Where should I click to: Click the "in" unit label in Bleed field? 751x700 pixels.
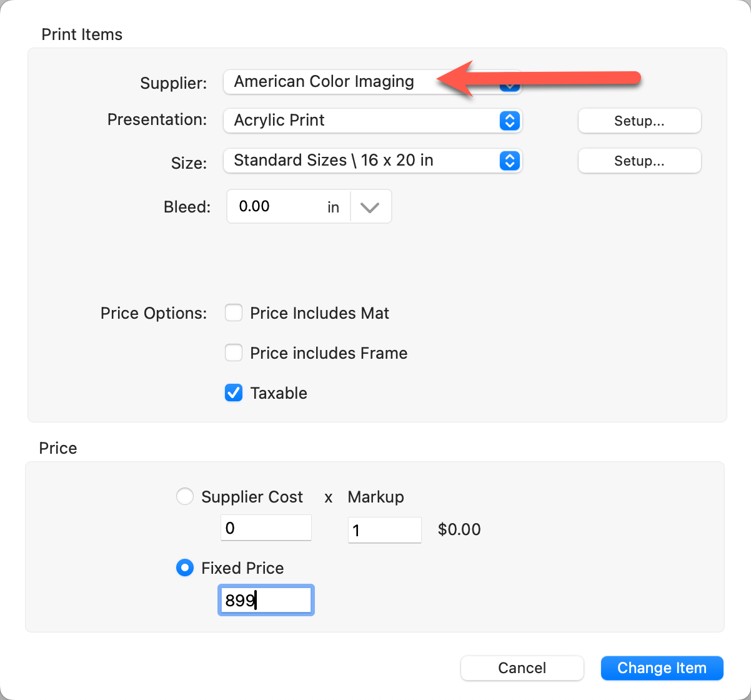tap(333, 207)
